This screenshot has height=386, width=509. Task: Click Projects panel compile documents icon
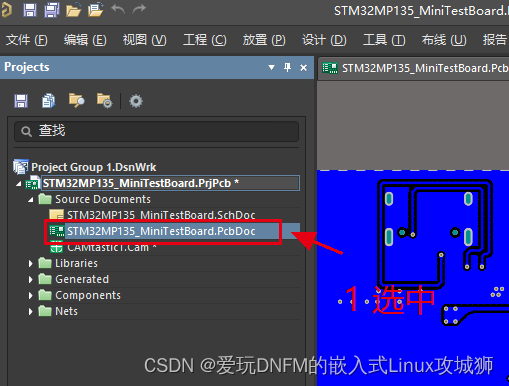click(48, 101)
